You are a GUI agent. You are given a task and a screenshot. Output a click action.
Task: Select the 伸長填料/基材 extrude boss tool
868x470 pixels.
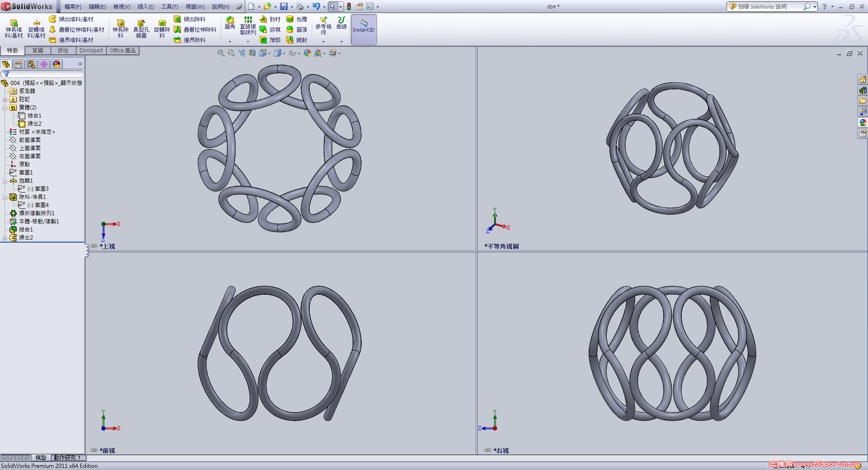click(x=14, y=29)
